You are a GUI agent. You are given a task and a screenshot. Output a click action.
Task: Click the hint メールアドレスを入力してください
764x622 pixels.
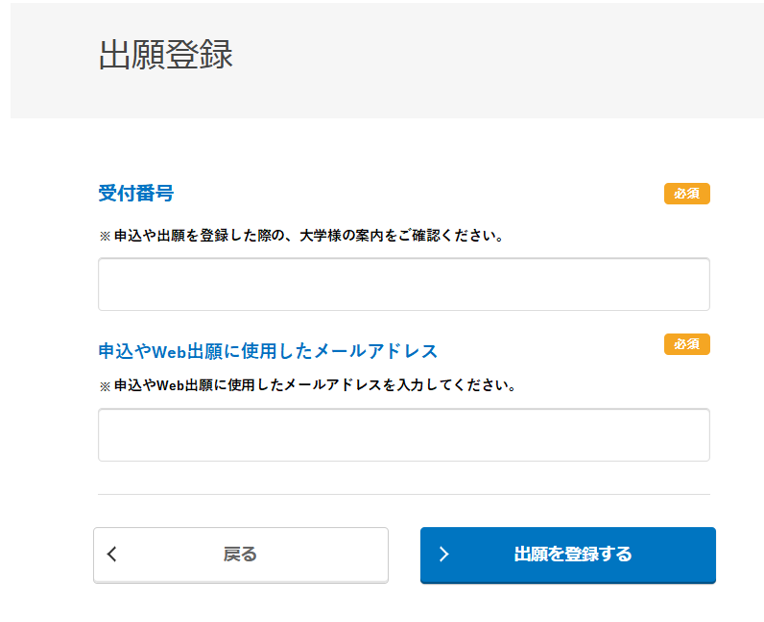[x=314, y=385]
